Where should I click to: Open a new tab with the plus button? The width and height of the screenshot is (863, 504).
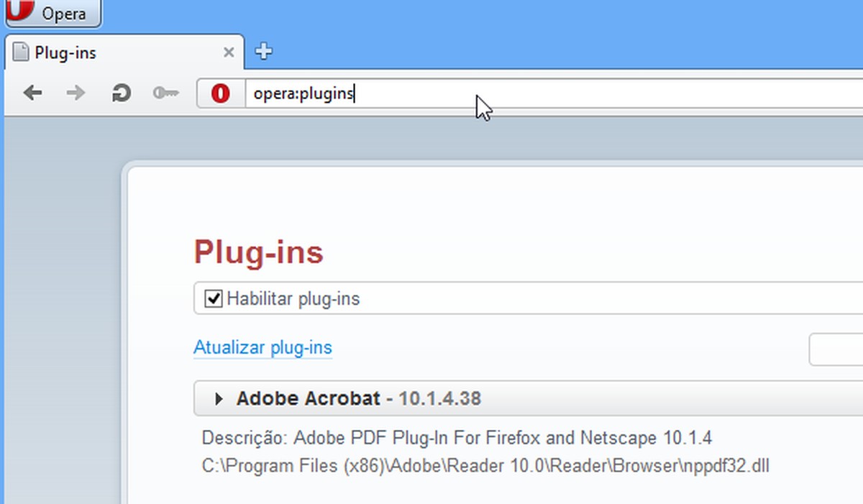(x=263, y=51)
